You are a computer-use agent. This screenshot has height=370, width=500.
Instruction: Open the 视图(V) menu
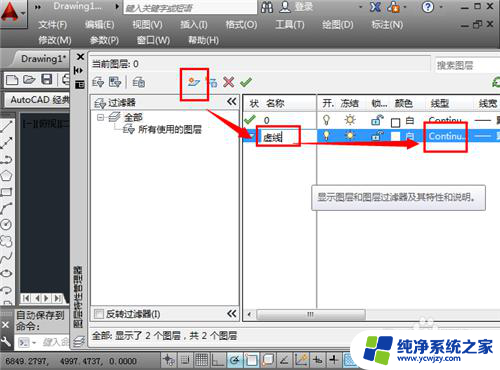[x=147, y=25]
